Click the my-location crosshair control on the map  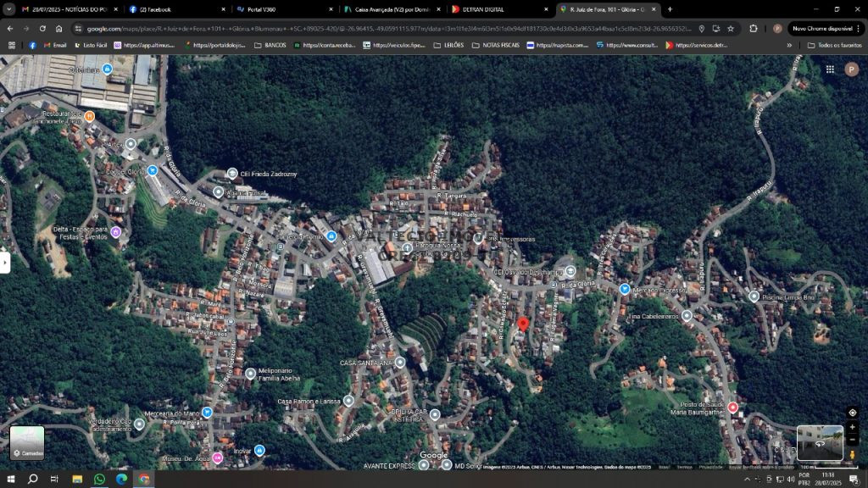pos(852,413)
